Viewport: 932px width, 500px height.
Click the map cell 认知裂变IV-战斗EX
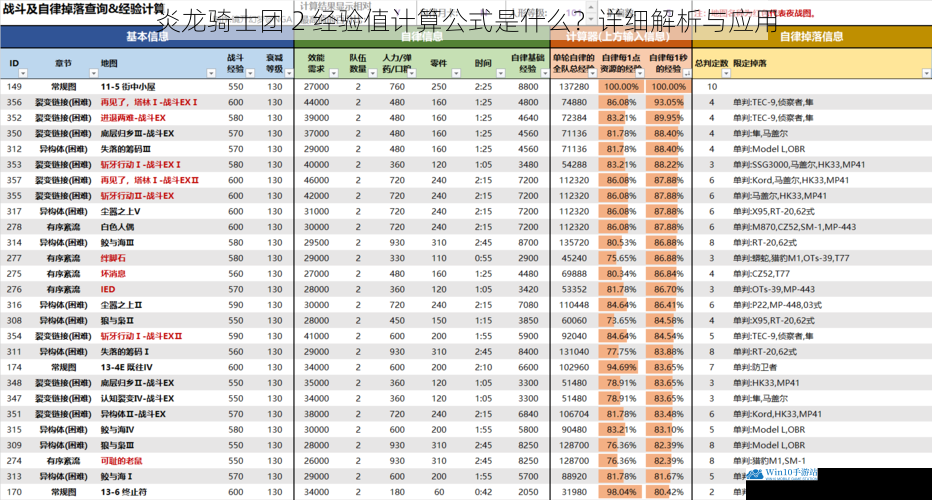click(x=137, y=398)
